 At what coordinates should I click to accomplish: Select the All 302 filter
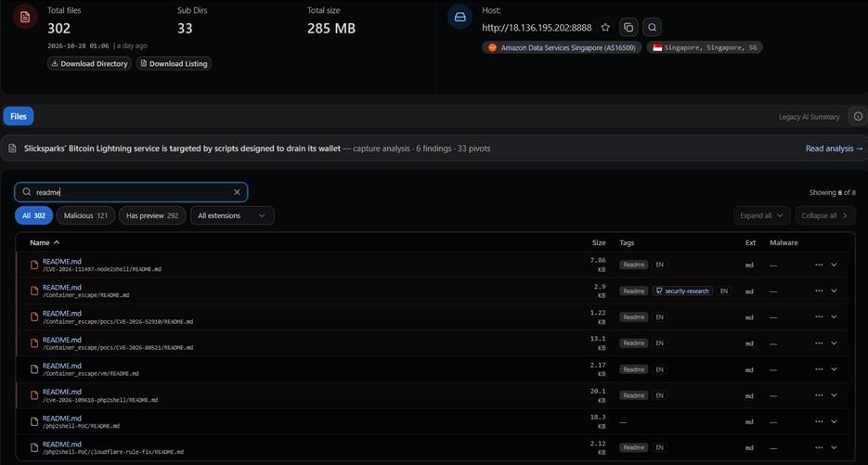coord(33,215)
